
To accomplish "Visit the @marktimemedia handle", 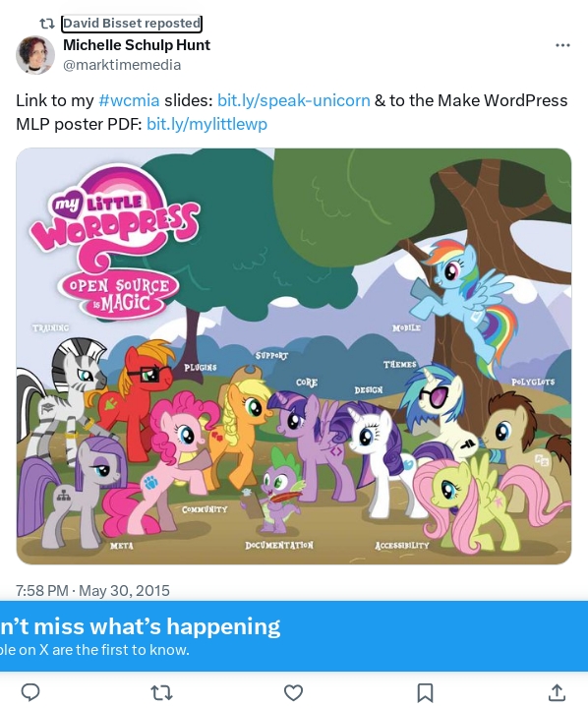I will click(122, 65).
